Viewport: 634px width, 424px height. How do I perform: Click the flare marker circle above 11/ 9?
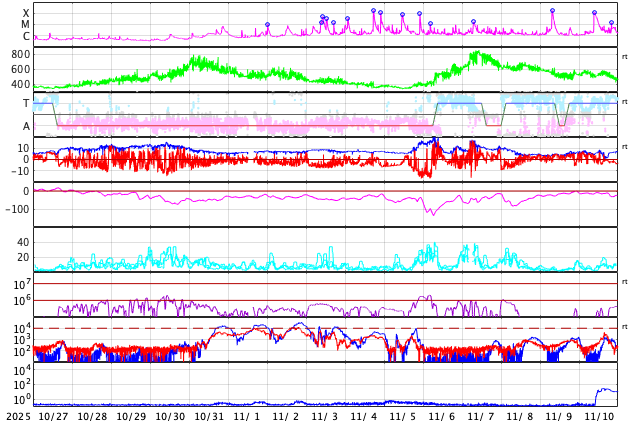pos(552,11)
